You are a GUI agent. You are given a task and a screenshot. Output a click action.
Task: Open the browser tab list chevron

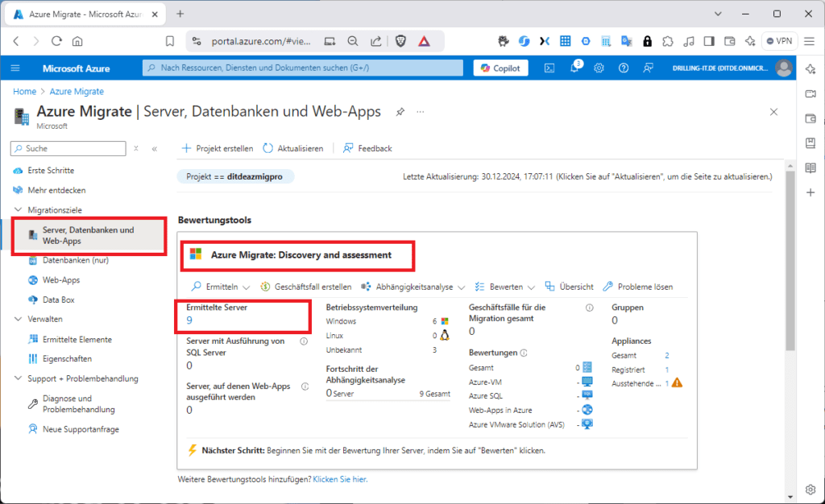click(718, 14)
